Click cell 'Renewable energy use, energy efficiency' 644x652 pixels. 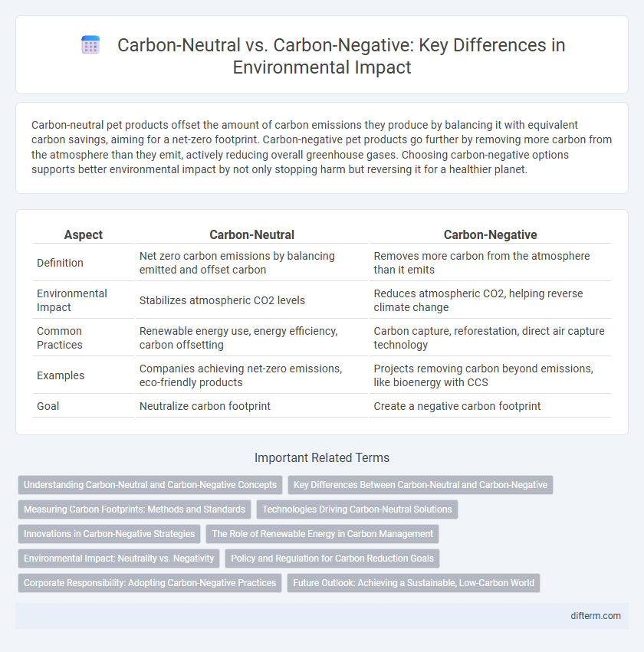(251, 338)
